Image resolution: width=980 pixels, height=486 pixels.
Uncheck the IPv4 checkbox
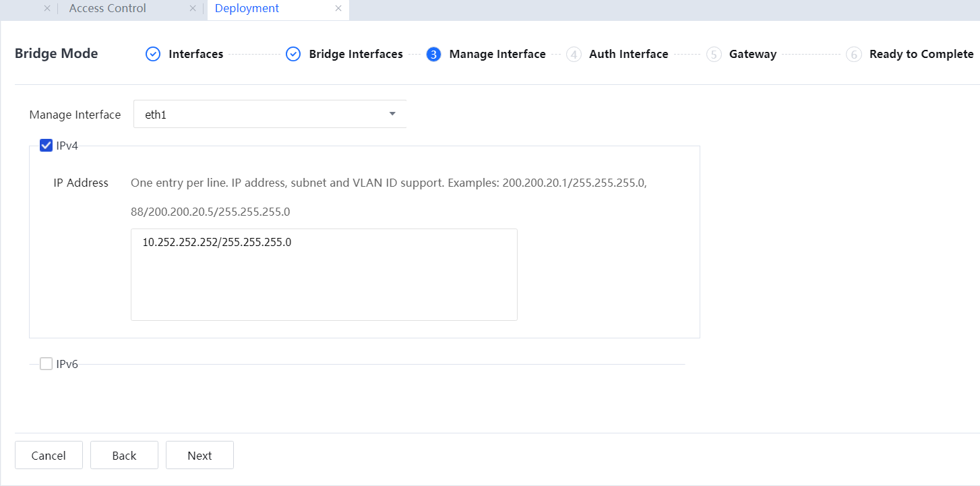pyautogui.click(x=47, y=145)
